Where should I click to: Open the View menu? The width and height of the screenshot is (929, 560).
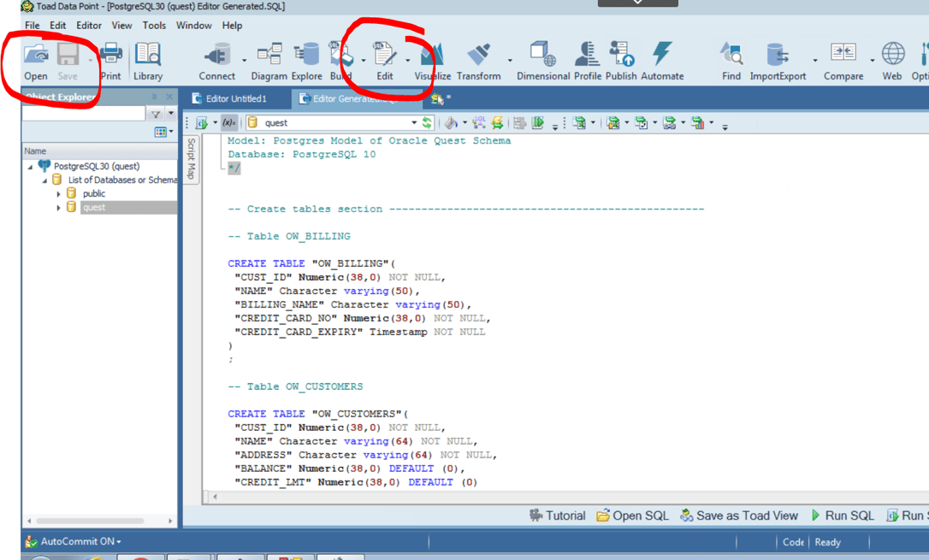tap(121, 26)
